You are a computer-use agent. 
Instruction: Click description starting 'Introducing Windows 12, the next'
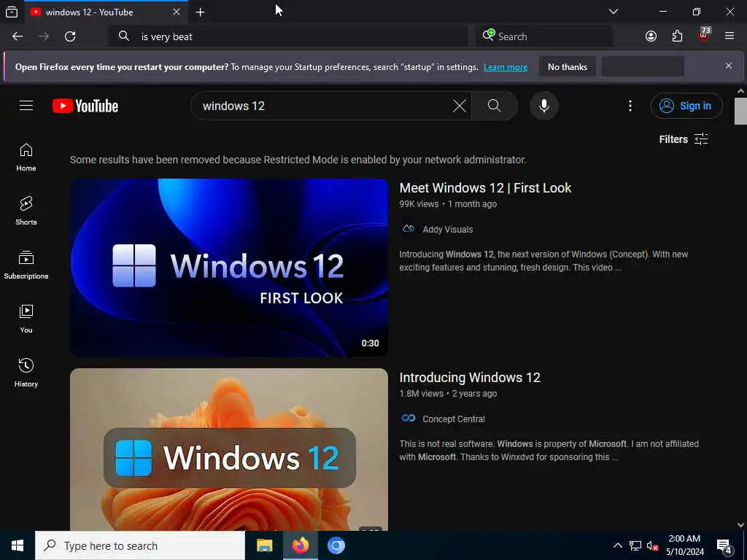(543, 260)
